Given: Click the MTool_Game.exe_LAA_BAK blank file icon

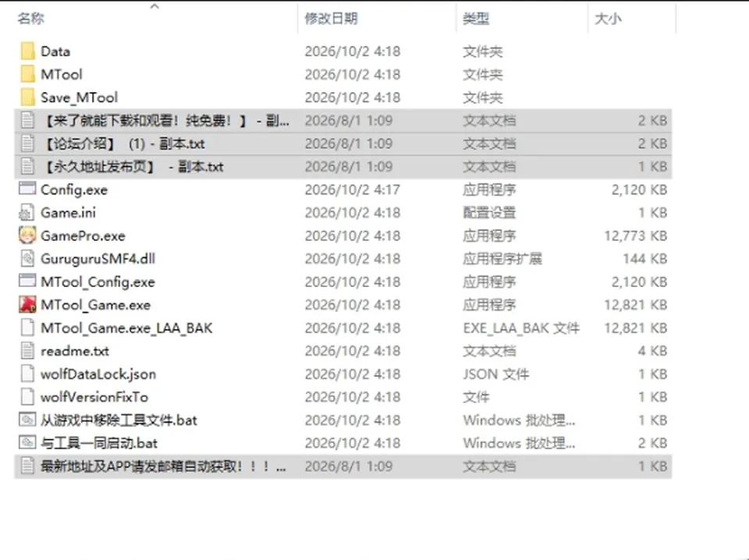Looking at the screenshot, I should point(27,328).
